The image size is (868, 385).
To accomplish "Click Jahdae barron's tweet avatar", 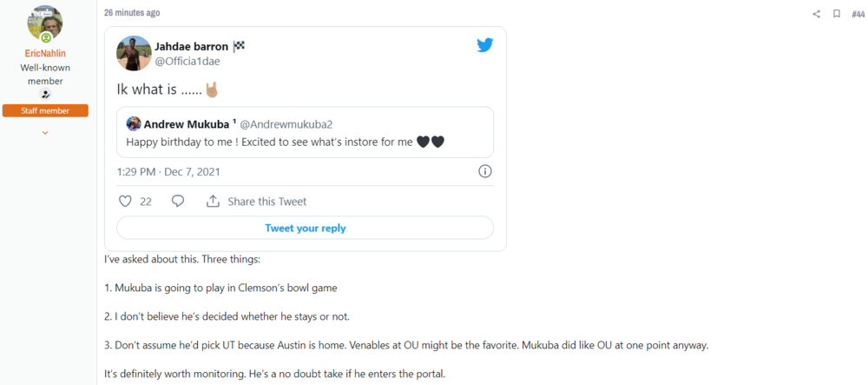I will point(135,52).
